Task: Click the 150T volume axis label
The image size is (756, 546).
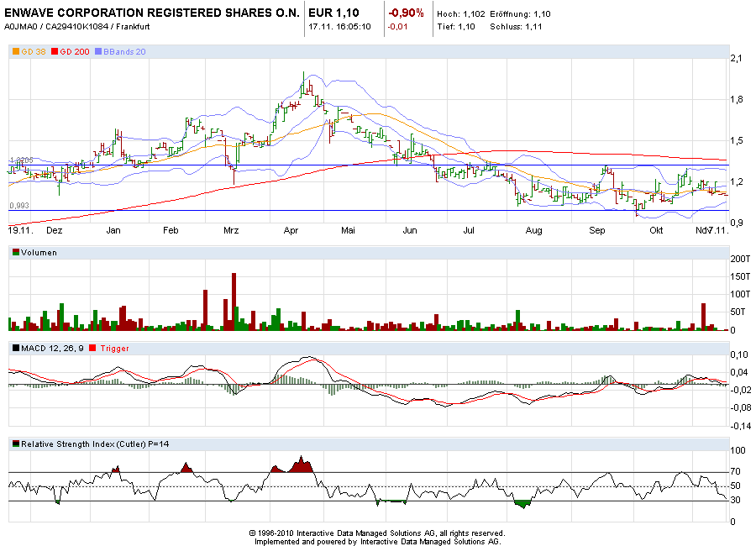Action: point(740,276)
